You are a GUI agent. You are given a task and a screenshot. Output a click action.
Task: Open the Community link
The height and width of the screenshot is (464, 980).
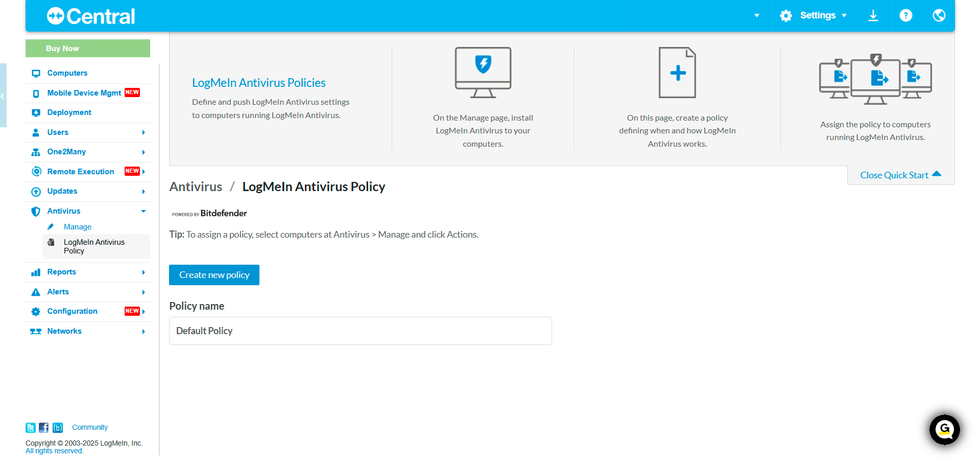(90, 428)
